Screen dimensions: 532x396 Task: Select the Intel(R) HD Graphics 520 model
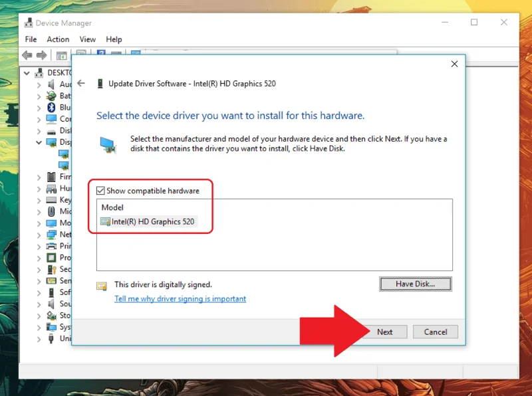pos(148,222)
